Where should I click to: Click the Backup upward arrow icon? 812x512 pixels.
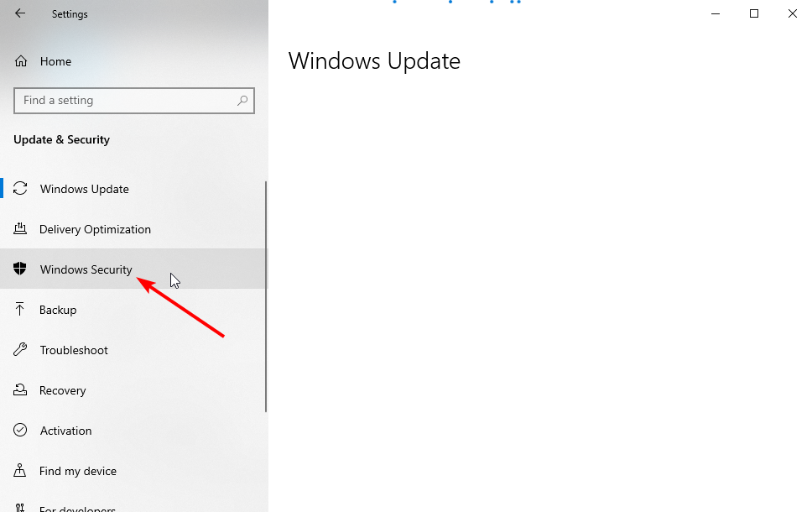click(19, 310)
